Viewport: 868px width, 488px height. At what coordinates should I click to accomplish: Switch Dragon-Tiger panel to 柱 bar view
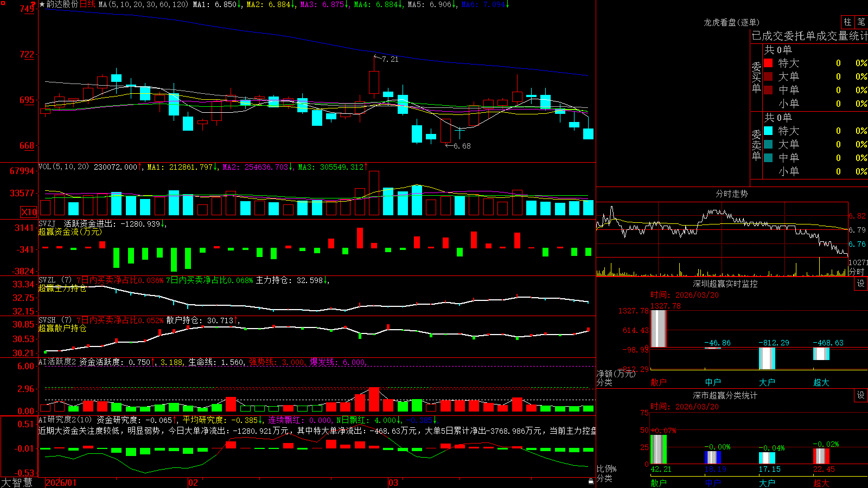847,22
